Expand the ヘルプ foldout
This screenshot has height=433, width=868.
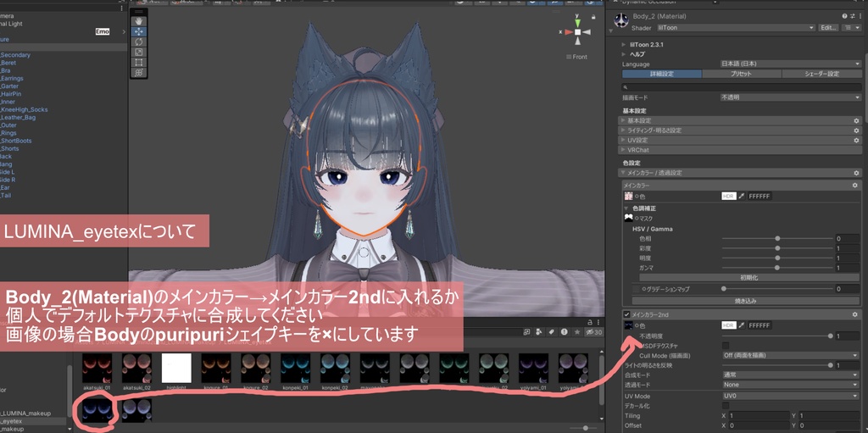pos(625,54)
